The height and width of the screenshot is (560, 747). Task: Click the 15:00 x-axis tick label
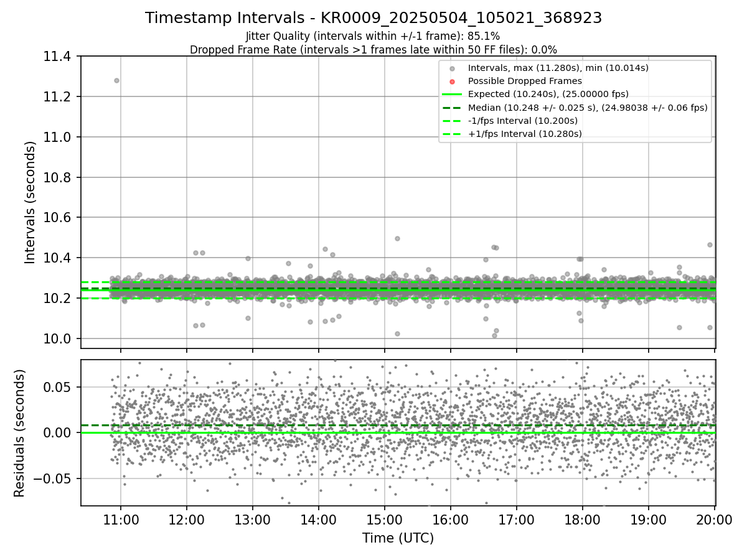click(x=384, y=520)
